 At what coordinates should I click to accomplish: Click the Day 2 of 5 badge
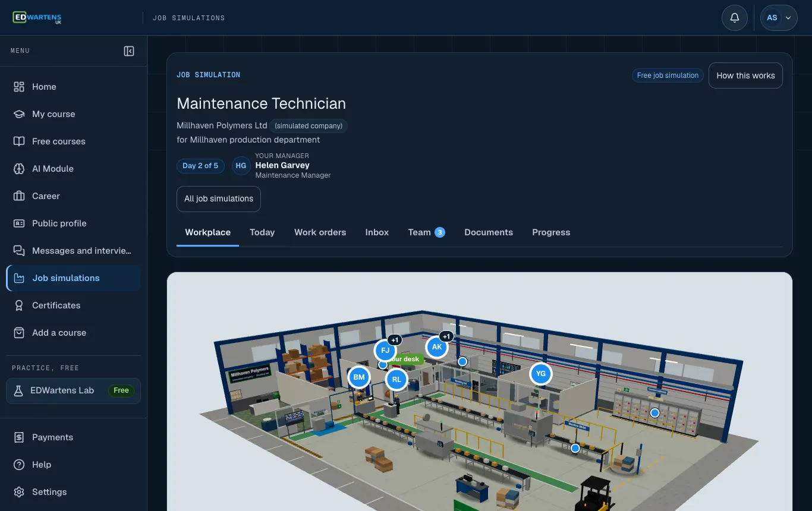tap(200, 166)
